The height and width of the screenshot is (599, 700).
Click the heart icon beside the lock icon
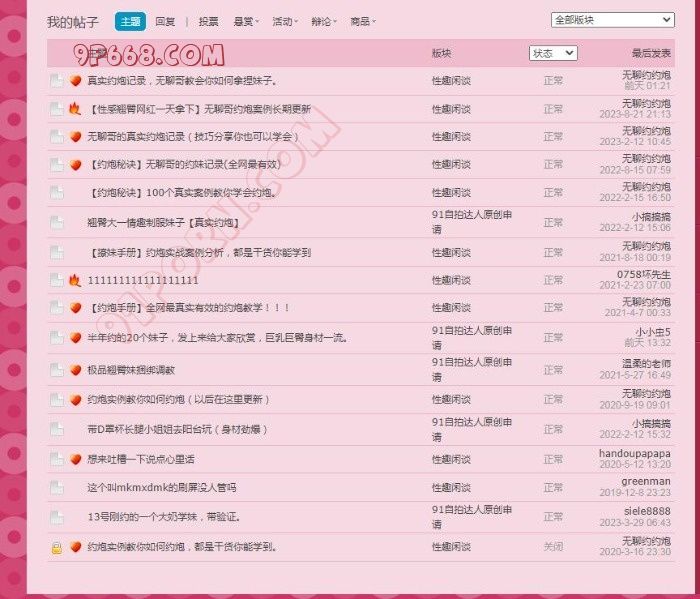(x=75, y=547)
